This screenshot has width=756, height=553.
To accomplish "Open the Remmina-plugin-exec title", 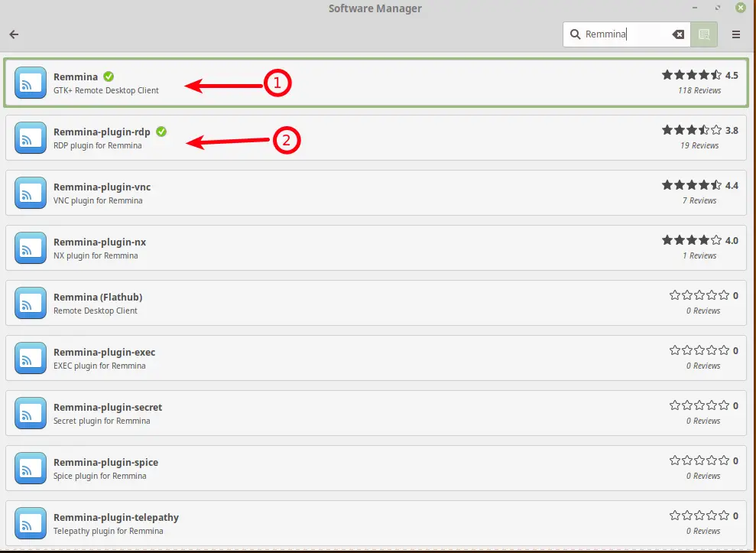I will click(x=104, y=353).
